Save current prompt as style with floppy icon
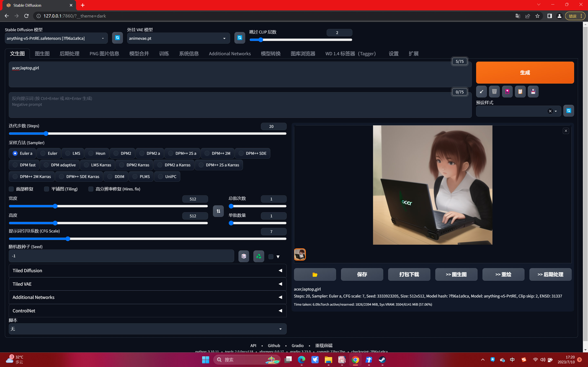 [x=533, y=92]
